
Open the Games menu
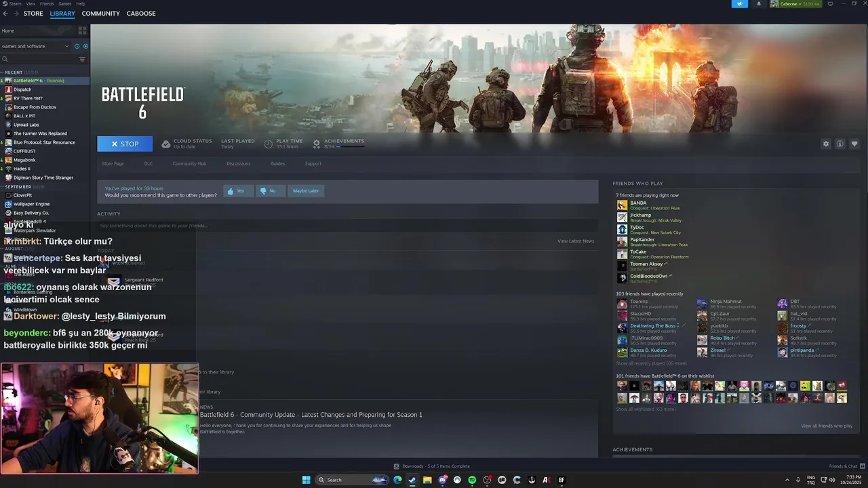pyautogui.click(x=65, y=3)
